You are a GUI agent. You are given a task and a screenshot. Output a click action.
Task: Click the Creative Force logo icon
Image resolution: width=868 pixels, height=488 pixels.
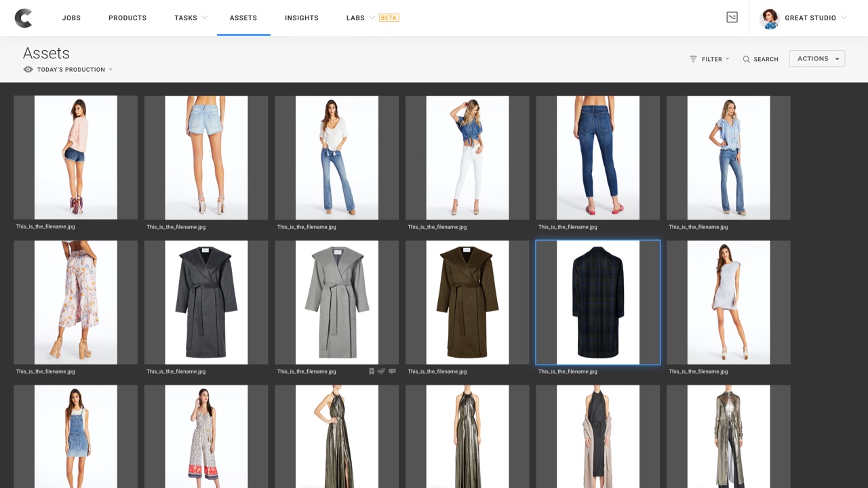(23, 18)
